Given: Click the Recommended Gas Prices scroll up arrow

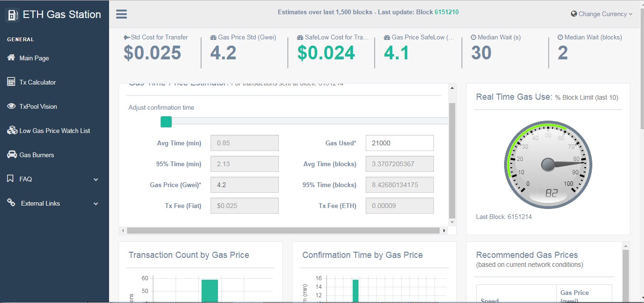Looking at the screenshot, I should coord(626,246).
